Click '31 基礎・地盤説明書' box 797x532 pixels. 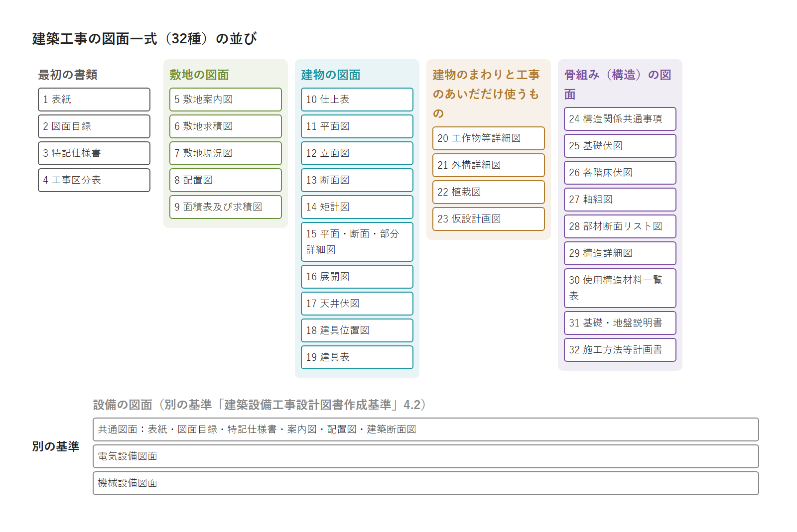(620, 323)
